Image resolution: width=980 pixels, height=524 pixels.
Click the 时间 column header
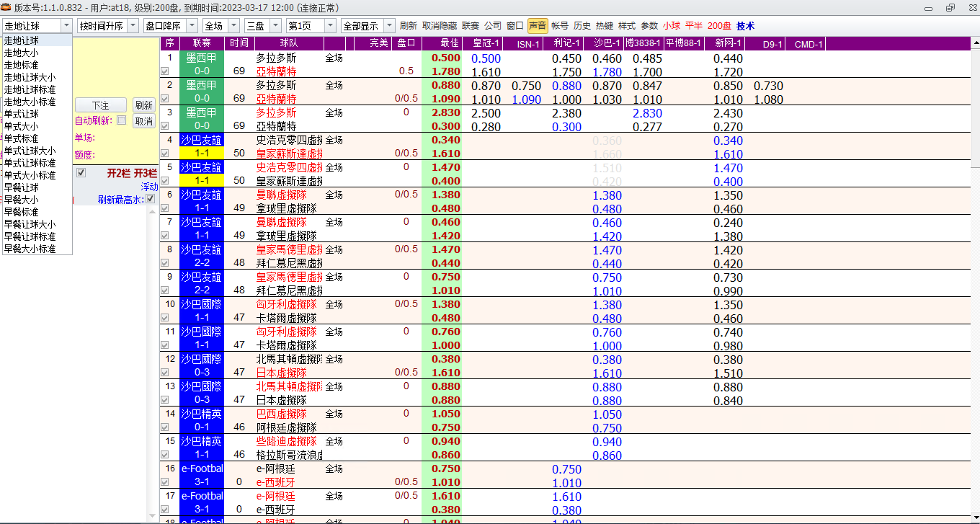click(239, 43)
